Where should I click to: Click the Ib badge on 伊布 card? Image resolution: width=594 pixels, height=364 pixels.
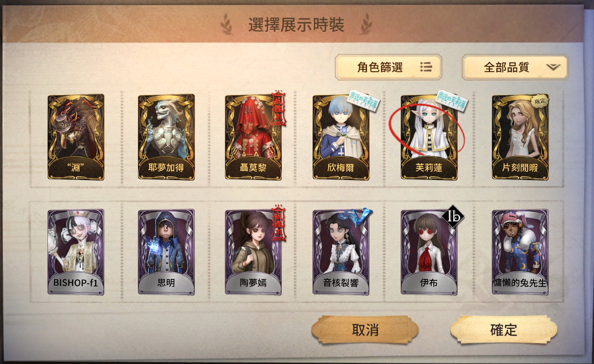pyautogui.click(x=453, y=217)
